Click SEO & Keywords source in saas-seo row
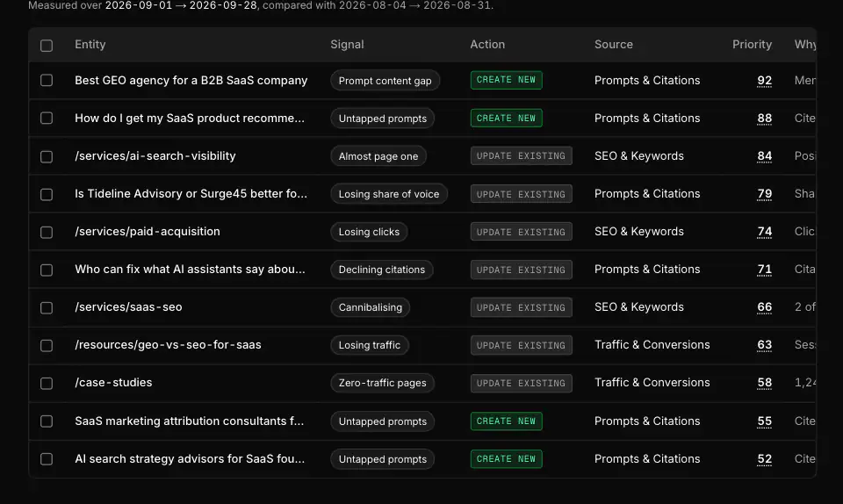Image resolution: width=843 pixels, height=504 pixels. (638, 306)
